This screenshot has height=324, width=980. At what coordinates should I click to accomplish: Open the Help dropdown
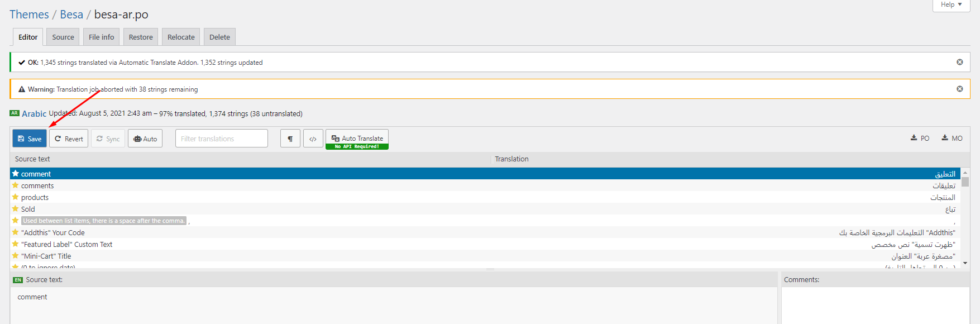click(x=951, y=4)
